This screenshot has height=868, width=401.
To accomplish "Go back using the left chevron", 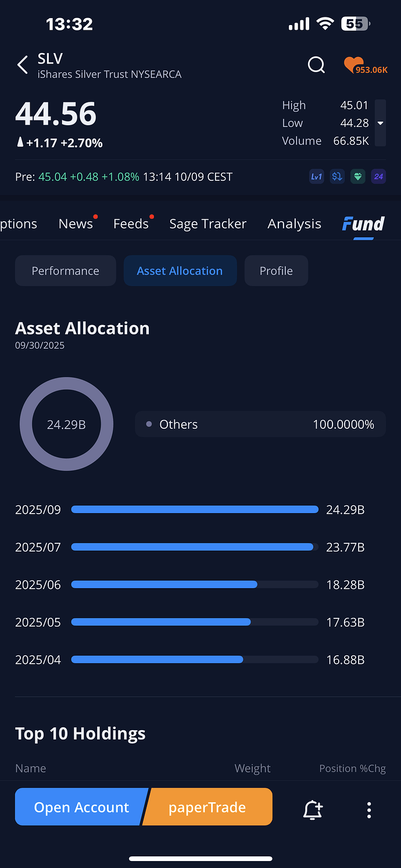I will tap(23, 65).
